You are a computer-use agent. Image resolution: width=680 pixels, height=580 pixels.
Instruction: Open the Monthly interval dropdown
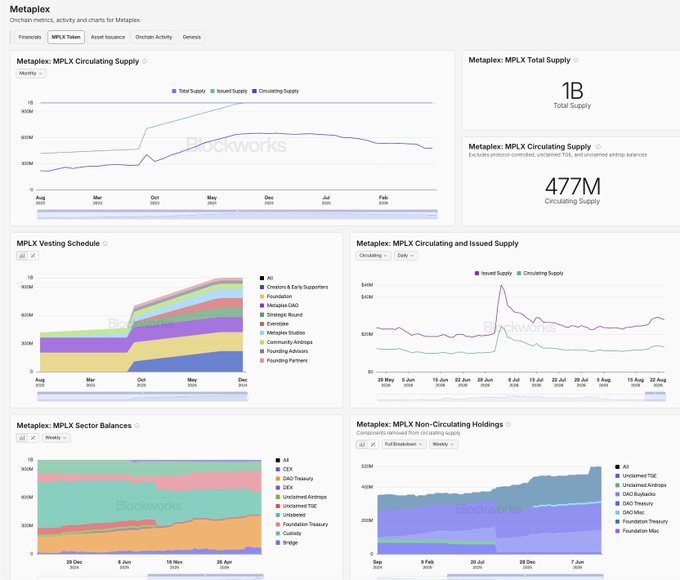[x=31, y=73]
